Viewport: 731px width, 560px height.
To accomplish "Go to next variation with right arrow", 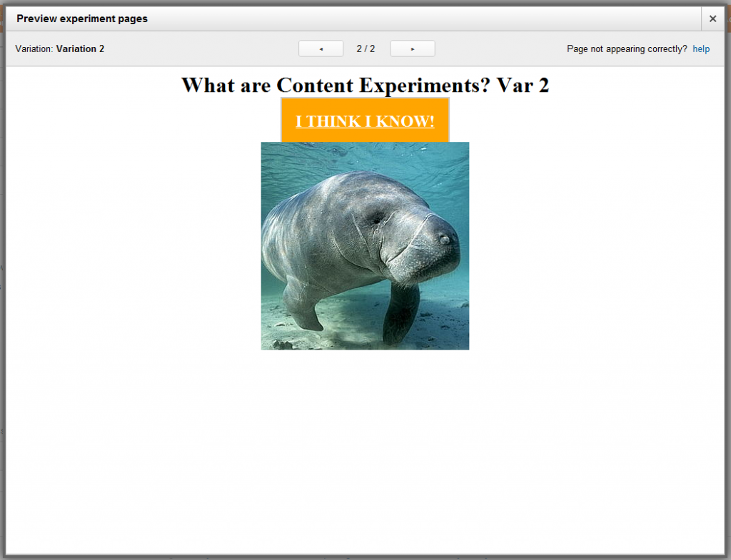I will tap(413, 49).
